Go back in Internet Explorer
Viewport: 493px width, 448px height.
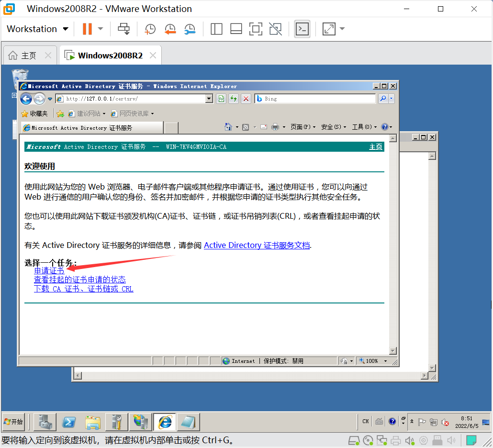(x=26, y=99)
